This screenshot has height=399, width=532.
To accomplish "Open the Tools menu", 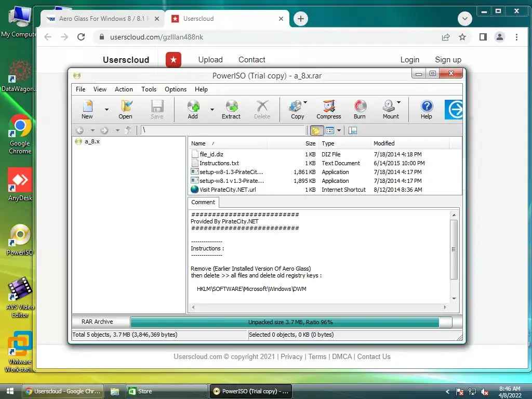I will (149, 89).
